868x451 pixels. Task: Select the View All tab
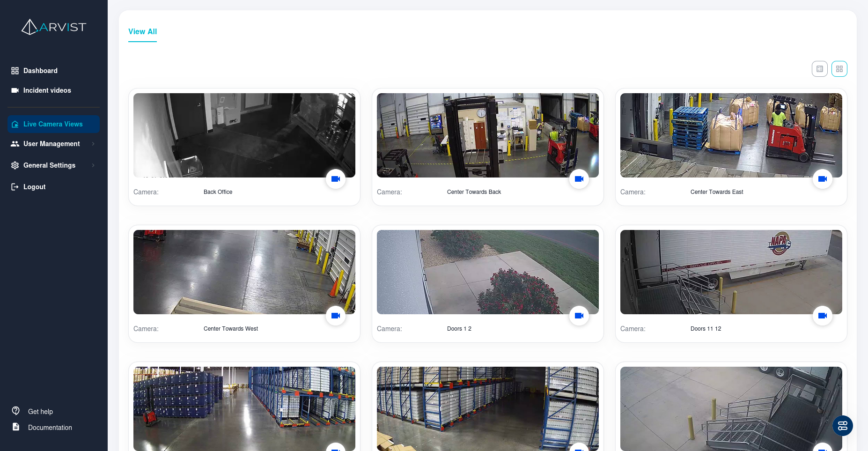142,31
